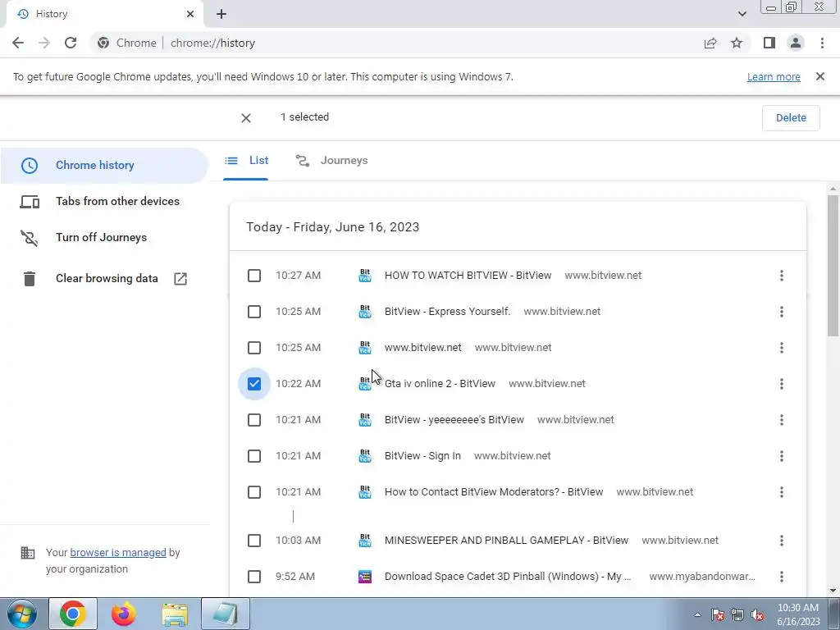Viewport: 840px width, 630px height.
Task: Select Chrome history in the sidebar
Action: point(104,165)
